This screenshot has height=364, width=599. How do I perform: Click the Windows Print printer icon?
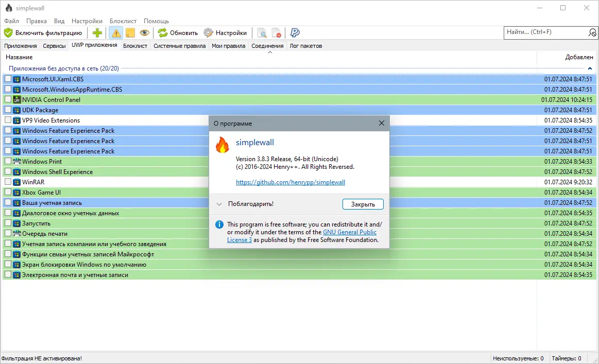point(17,162)
